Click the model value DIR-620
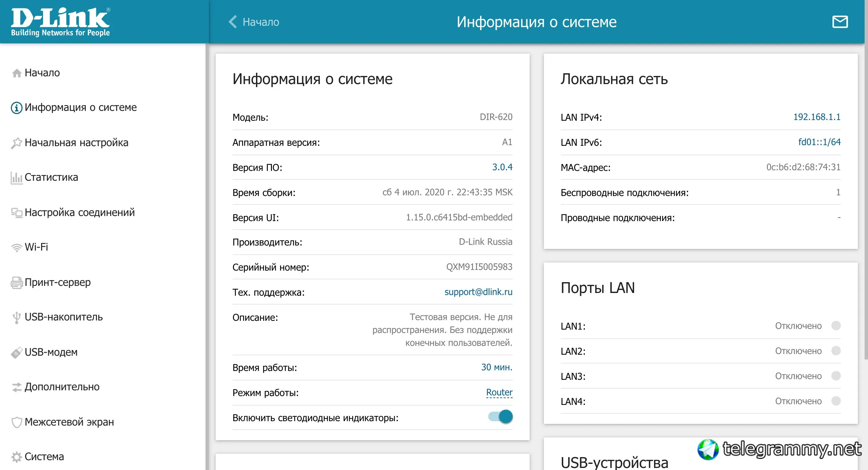Image resolution: width=868 pixels, height=470 pixels. 496,117
